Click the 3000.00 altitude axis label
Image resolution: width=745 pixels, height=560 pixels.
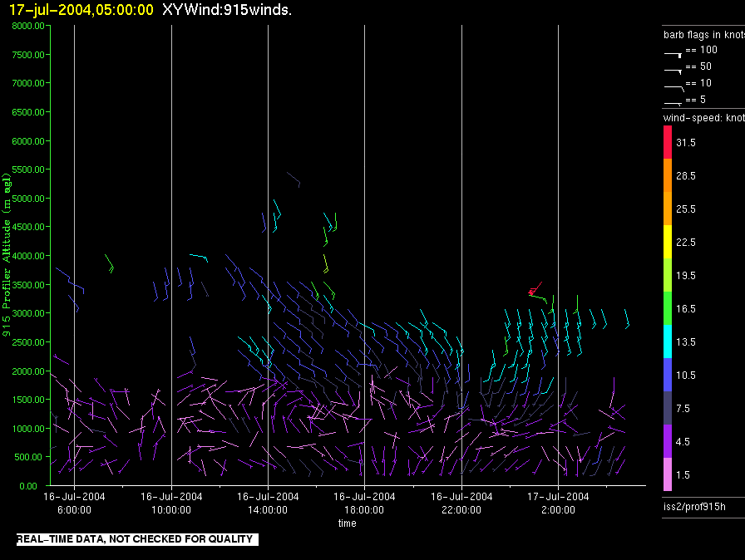click(28, 313)
